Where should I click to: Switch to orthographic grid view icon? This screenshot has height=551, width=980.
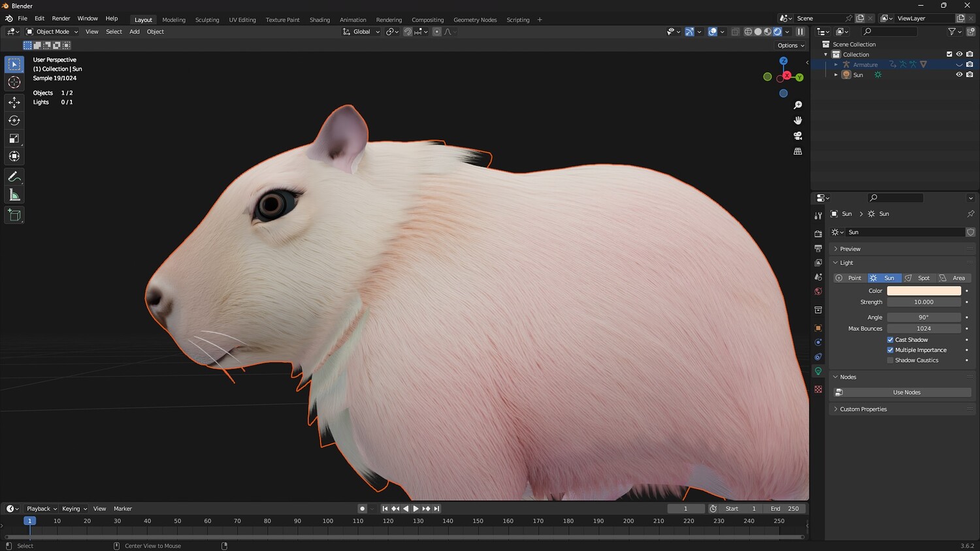(798, 151)
